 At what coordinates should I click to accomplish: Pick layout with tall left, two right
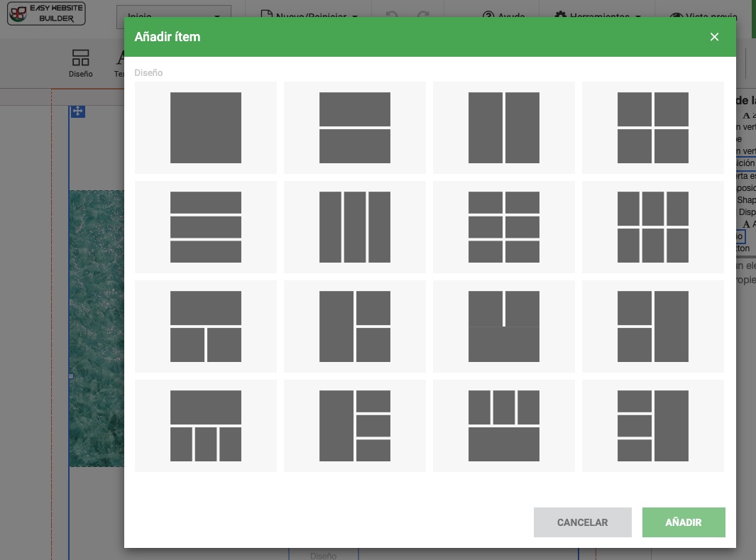pyautogui.click(x=355, y=326)
